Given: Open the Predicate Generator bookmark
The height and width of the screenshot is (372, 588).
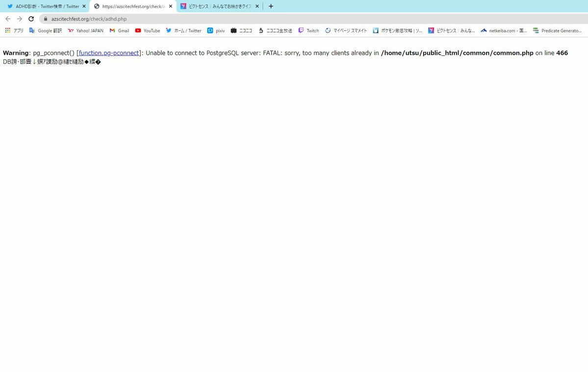Looking at the screenshot, I should click(x=557, y=31).
